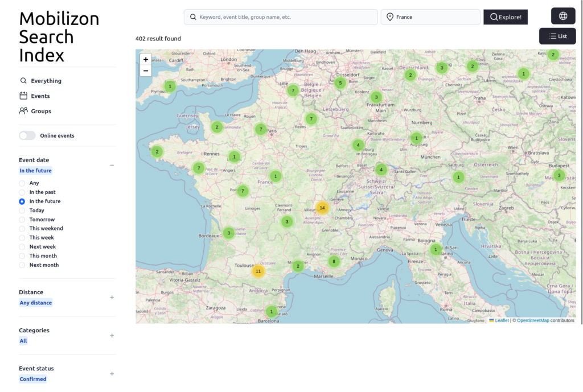Click the 5 cluster near Düsseldorf
583x392 pixels.
(340, 83)
